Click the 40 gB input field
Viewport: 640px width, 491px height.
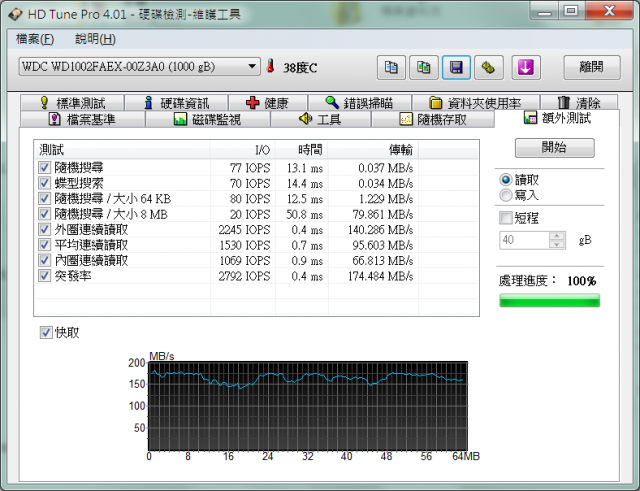point(524,240)
